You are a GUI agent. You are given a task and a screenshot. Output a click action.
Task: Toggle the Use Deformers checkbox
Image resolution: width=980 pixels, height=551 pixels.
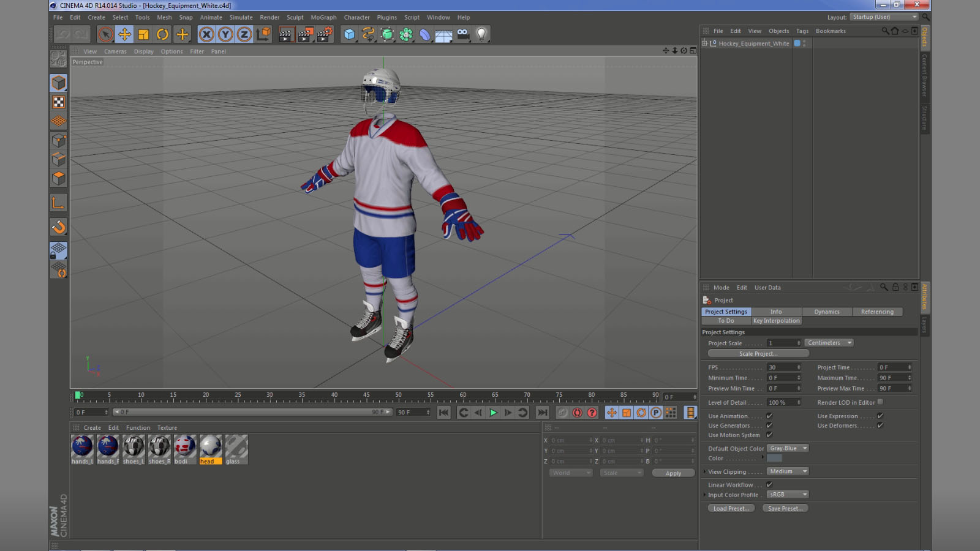pyautogui.click(x=880, y=425)
